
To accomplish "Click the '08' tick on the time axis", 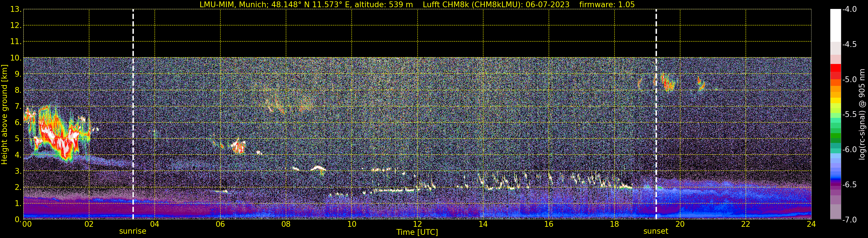I will pos(286,224).
